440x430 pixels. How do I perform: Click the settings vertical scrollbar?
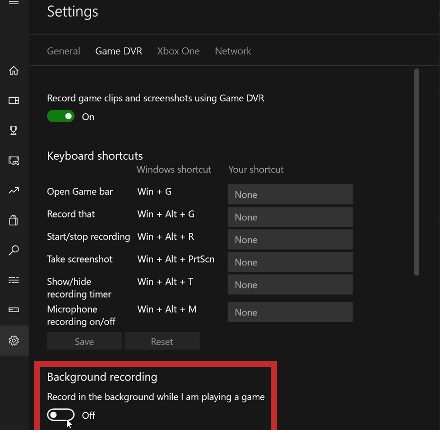[x=416, y=172]
